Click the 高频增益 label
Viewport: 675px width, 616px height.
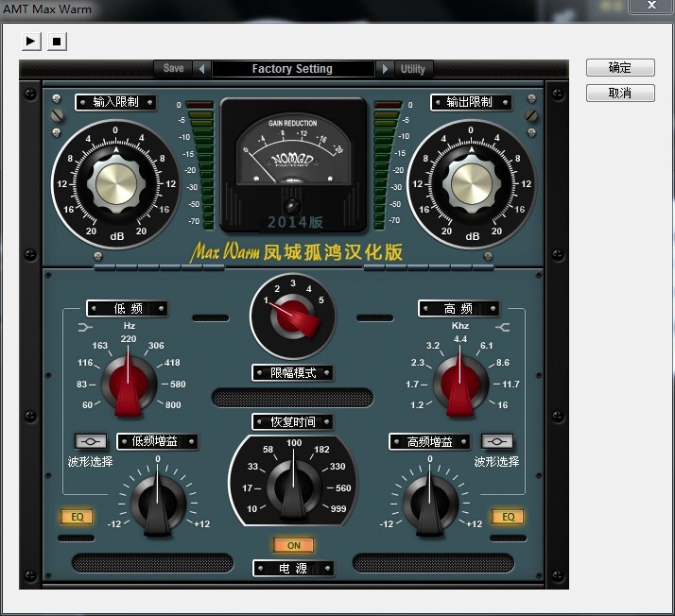pyautogui.click(x=429, y=441)
